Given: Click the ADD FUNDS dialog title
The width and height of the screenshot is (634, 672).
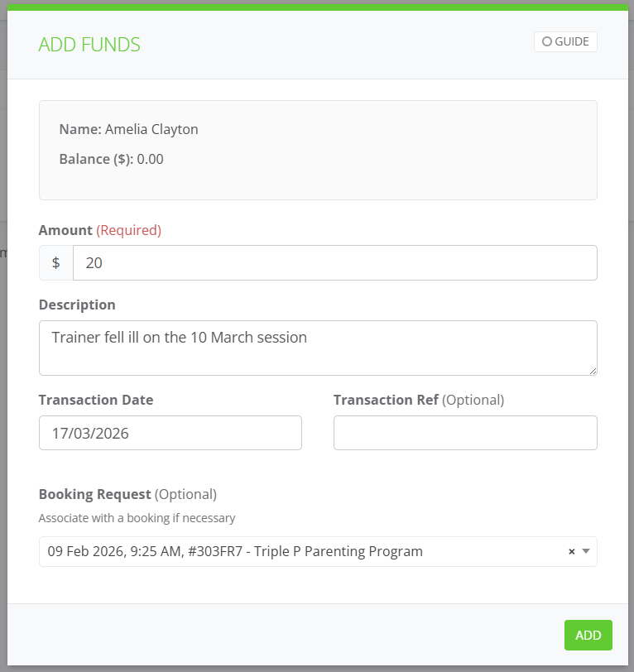Looking at the screenshot, I should pyautogui.click(x=89, y=45).
